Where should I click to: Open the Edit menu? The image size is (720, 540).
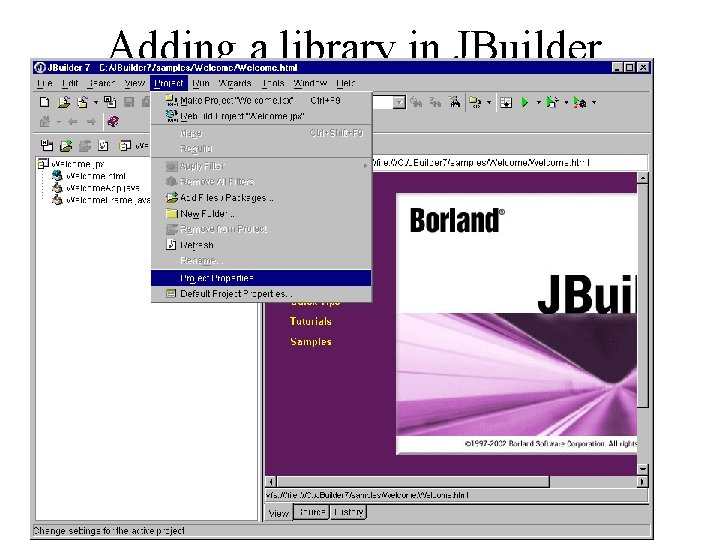[x=70, y=83]
